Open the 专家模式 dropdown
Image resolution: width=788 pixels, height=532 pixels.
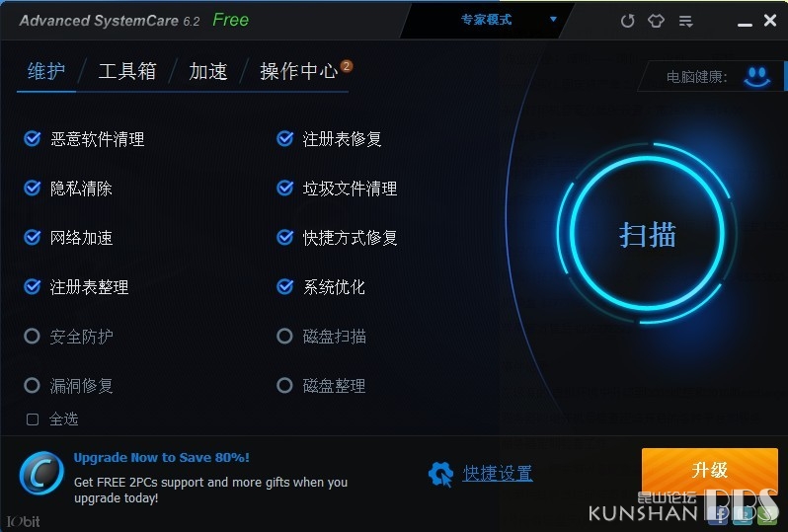[x=487, y=20]
